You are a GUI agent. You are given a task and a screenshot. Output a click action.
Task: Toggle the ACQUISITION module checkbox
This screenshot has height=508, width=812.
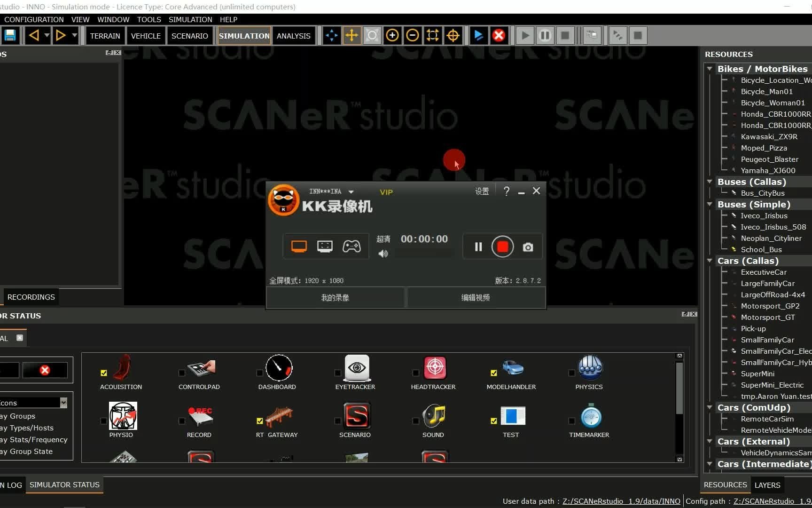(x=104, y=373)
